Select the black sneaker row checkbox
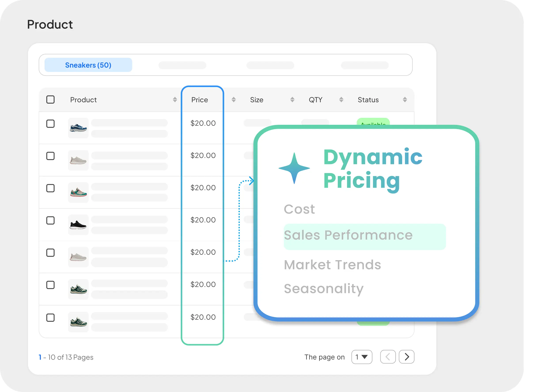 click(50, 220)
